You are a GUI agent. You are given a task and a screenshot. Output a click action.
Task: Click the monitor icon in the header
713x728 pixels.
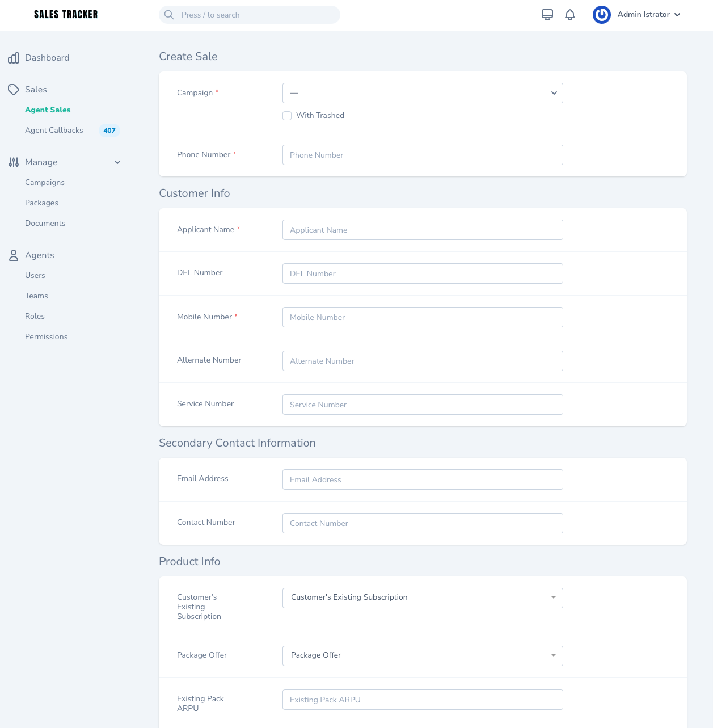tap(547, 14)
